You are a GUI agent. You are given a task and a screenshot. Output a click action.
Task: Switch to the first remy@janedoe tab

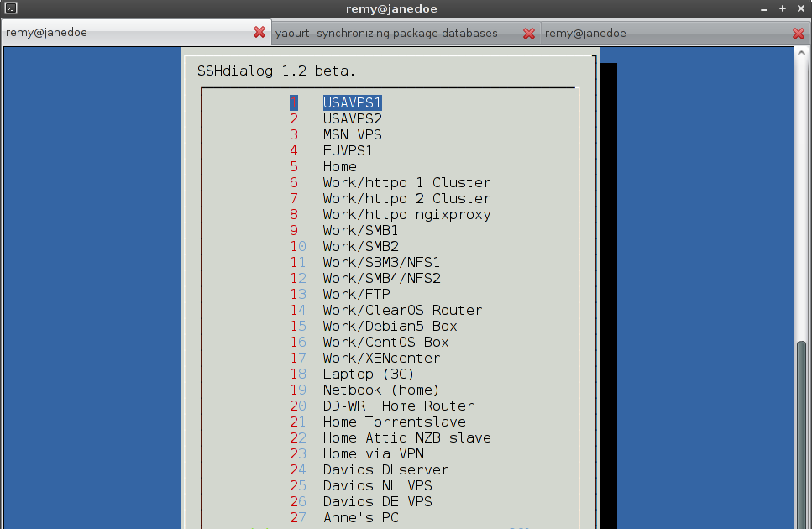pyautogui.click(x=136, y=32)
